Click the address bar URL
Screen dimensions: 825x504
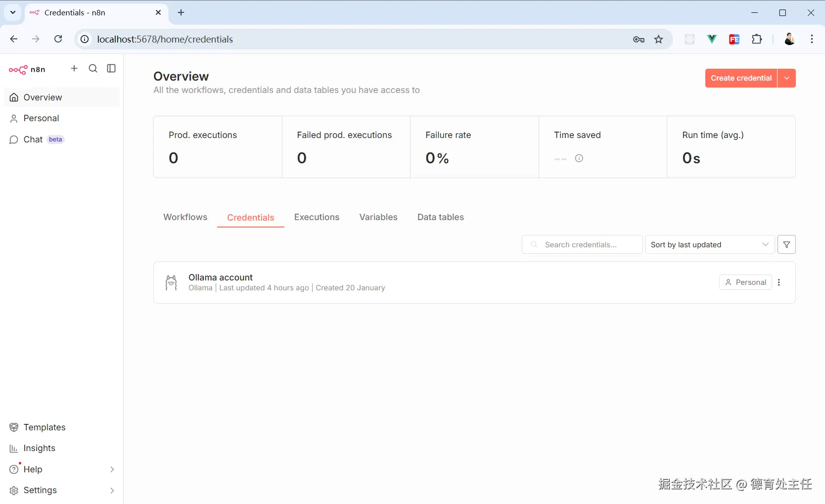pos(165,39)
